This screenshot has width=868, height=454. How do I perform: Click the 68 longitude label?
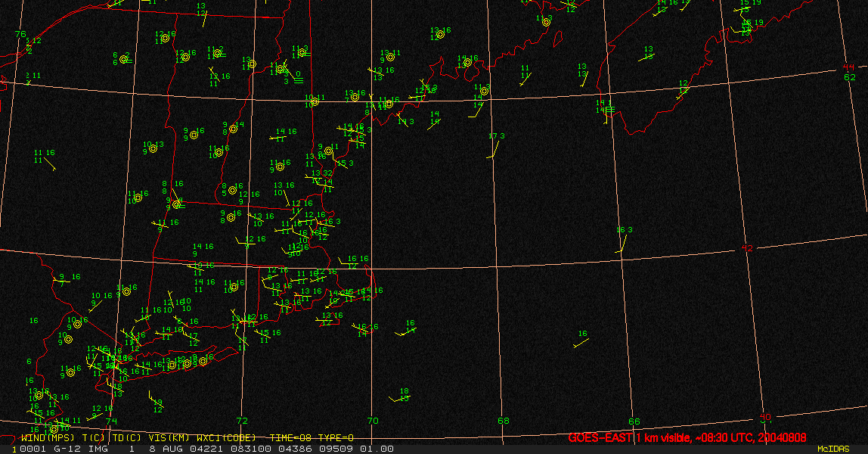tap(504, 421)
